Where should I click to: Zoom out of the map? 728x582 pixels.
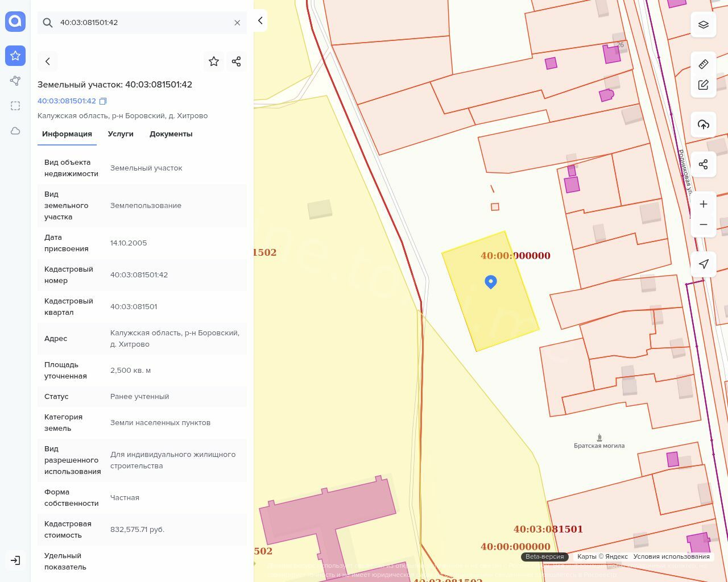click(x=704, y=225)
